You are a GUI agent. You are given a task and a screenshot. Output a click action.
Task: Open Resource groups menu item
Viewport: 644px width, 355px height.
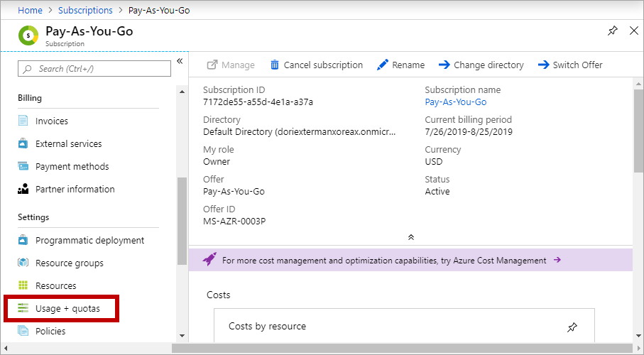(70, 263)
